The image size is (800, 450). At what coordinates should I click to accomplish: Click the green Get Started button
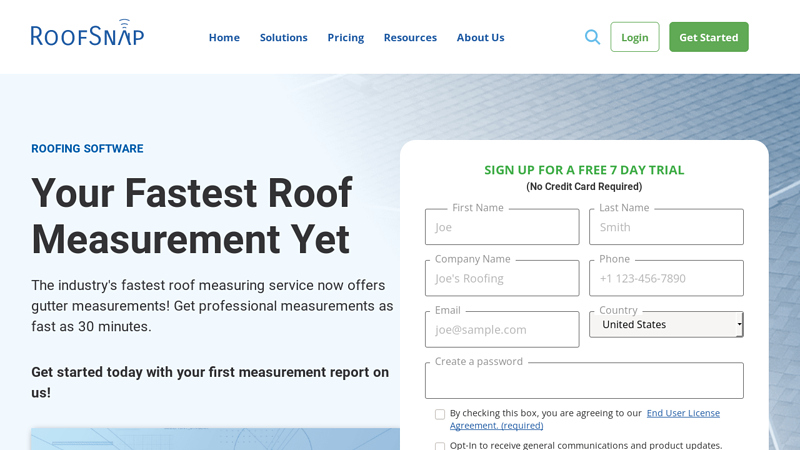pos(709,37)
